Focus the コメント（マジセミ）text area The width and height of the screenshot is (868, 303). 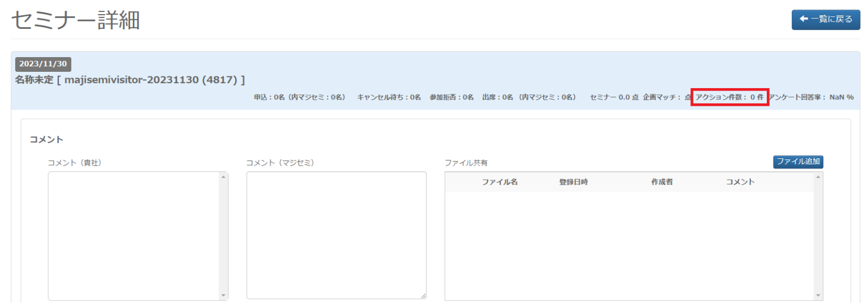[x=336, y=235]
